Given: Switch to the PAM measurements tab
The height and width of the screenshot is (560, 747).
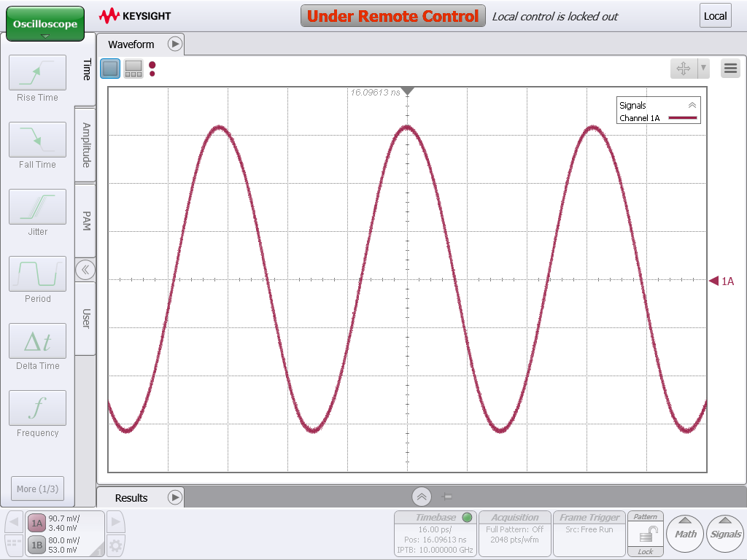Looking at the screenshot, I should 85,221.
